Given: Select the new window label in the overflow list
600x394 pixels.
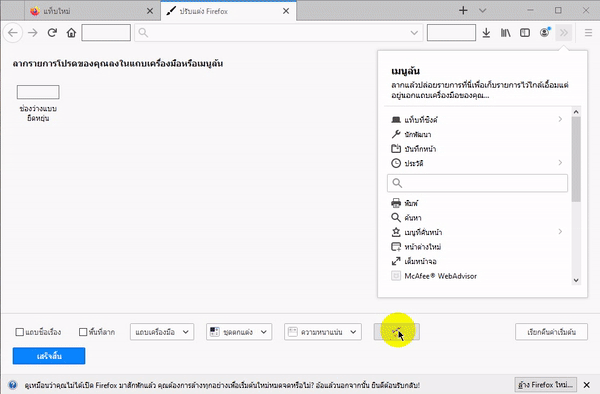Looking at the screenshot, I should 422,247.
